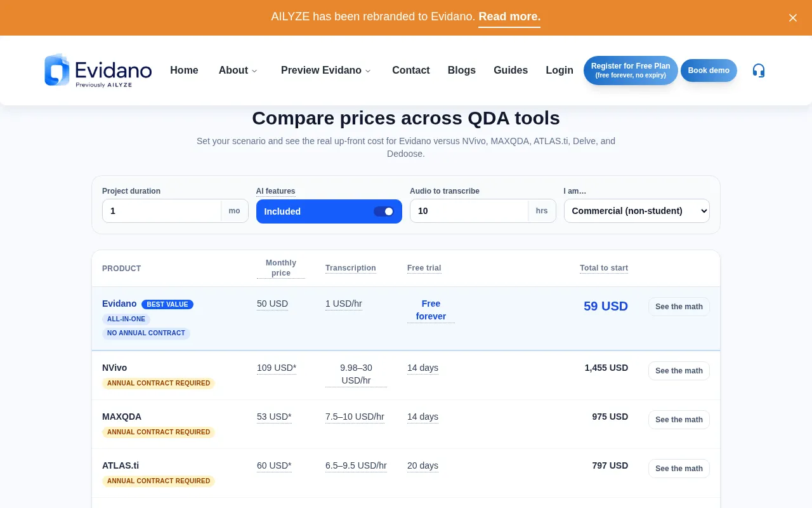
Task: Click NVivo's 109 USD* monthly price
Action: tap(277, 368)
